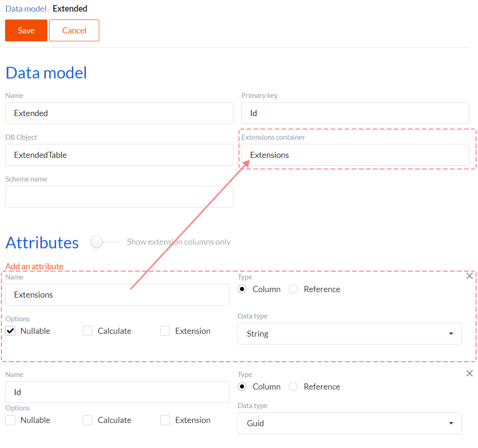Screen dimensions: 478x448
Task: Edit the DB Object field ExtendedTable
Action: click(119, 155)
